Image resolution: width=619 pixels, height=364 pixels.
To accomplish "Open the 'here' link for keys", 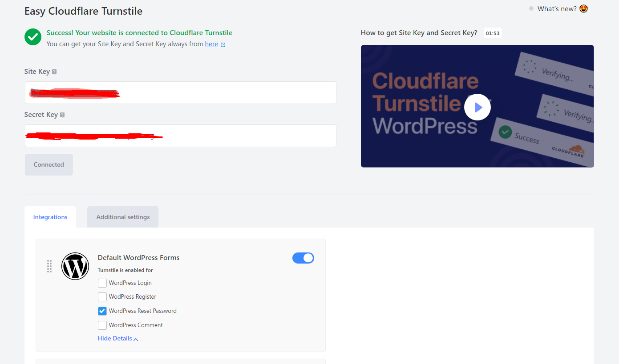I will coord(211,44).
